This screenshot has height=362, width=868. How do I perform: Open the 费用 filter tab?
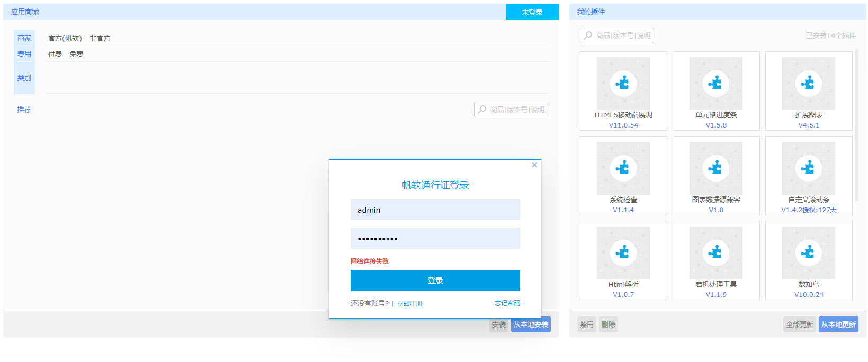point(24,54)
